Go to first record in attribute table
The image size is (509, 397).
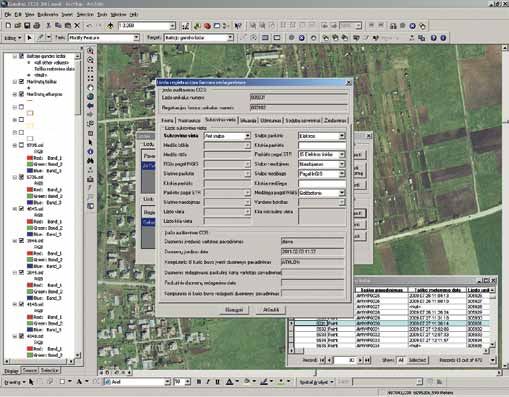(322, 360)
